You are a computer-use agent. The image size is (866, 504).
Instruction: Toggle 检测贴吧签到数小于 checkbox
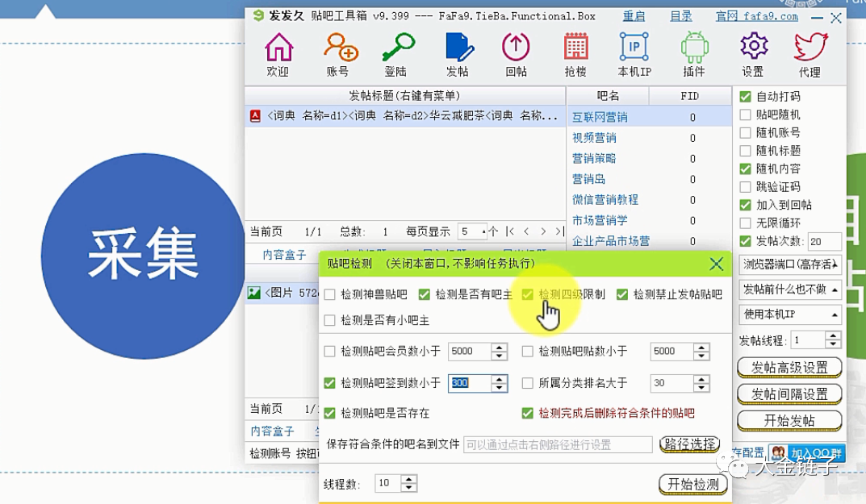[x=330, y=383]
